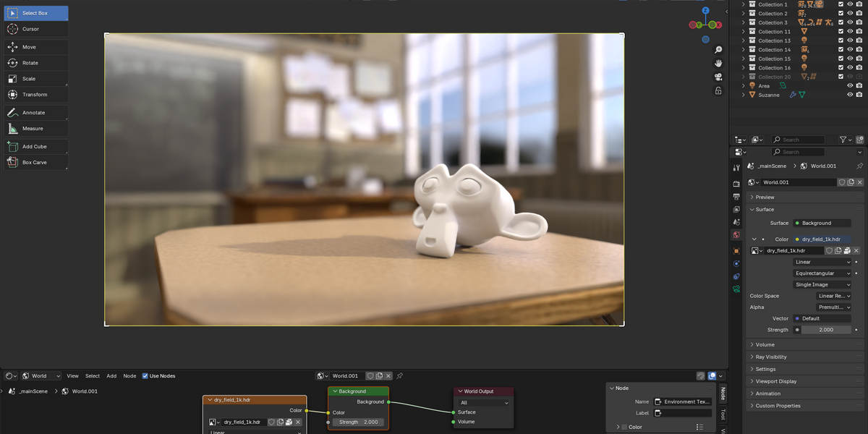This screenshot has height=434, width=868.
Task: Choose the Add Cube tool
Action: (36, 147)
